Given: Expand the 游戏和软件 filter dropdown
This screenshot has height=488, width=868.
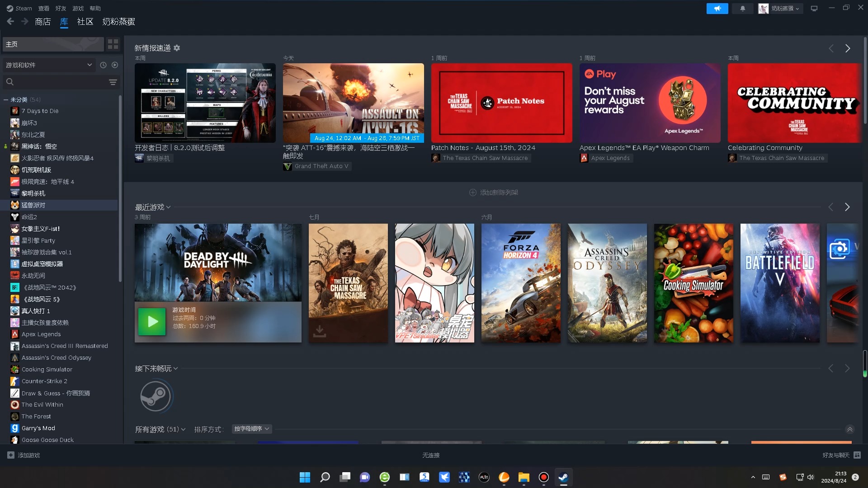Looking at the screenshot, I should click(49, 65).
